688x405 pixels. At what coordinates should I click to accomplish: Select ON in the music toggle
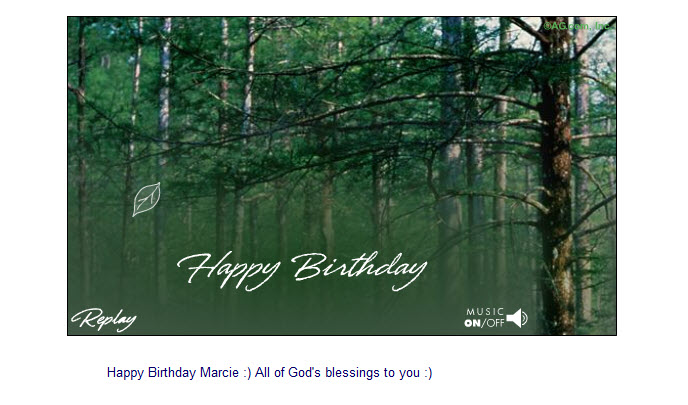pos(472,323)
